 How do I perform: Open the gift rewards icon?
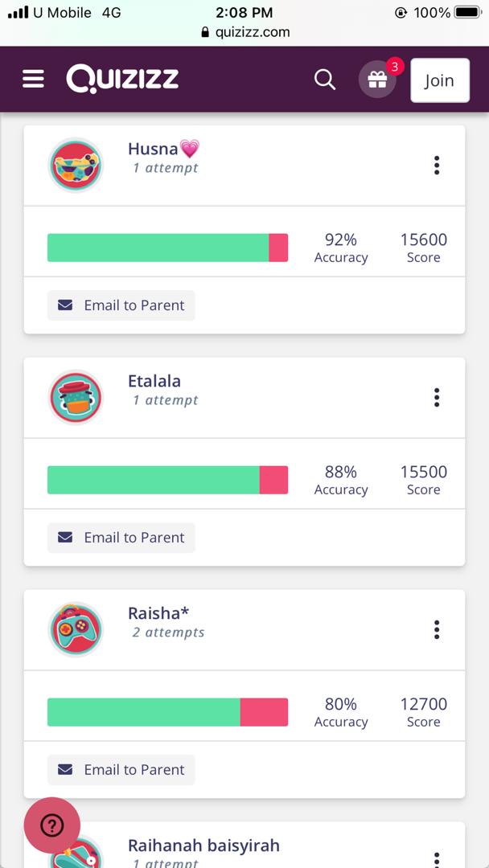[377, 80]
